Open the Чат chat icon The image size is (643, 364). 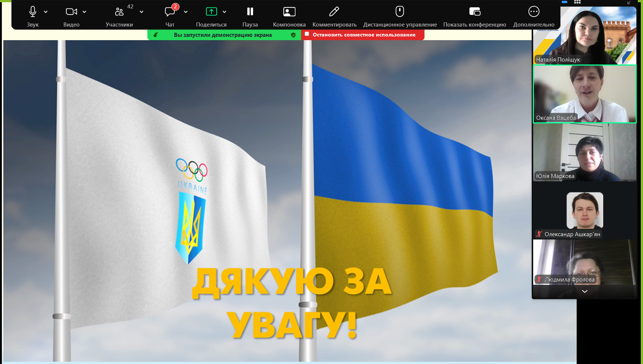coord(170,12)
